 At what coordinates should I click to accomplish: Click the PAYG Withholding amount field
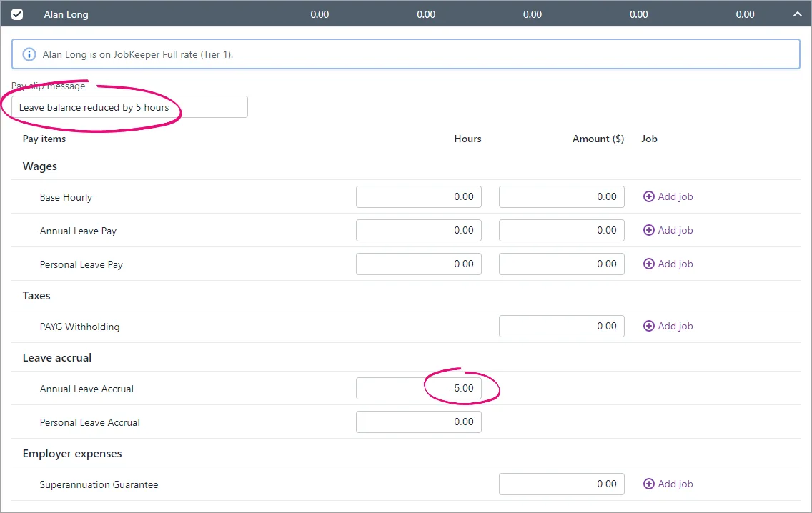[x=561, y=326]
